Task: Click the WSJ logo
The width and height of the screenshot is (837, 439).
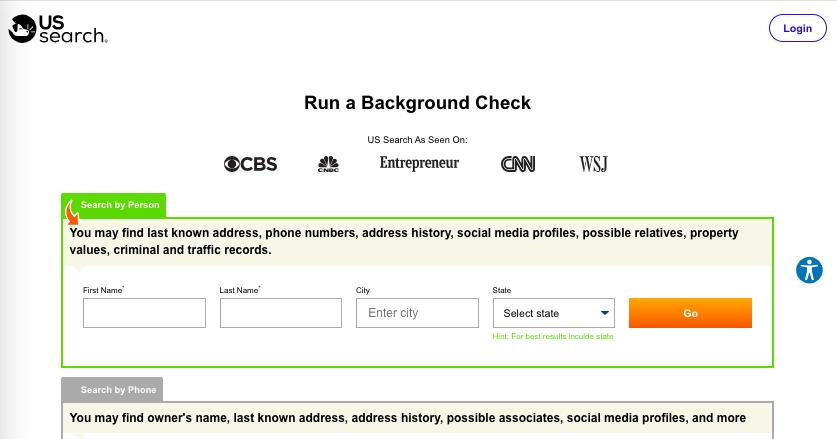Action: pos(594,164)
